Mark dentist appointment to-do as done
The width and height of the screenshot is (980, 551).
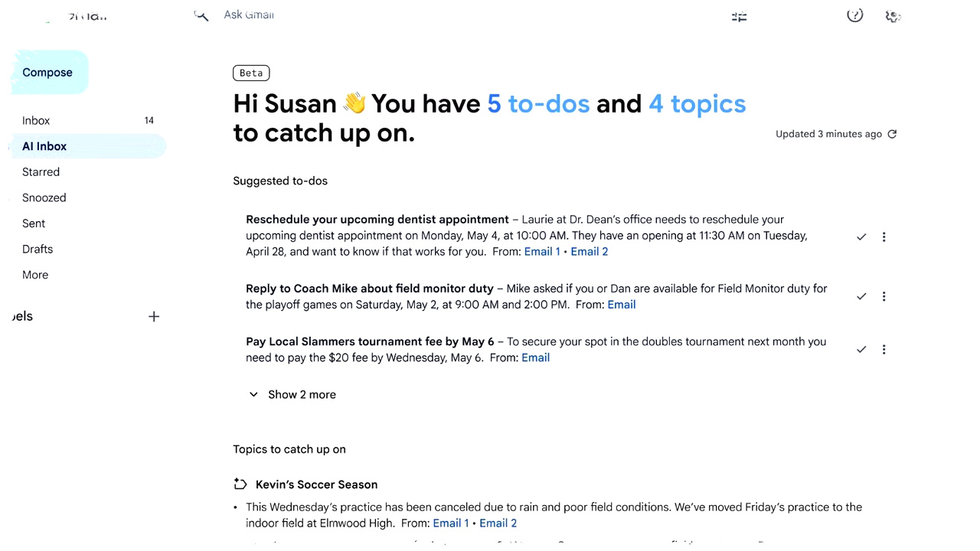pyautogui.click(x=861, y=236)
